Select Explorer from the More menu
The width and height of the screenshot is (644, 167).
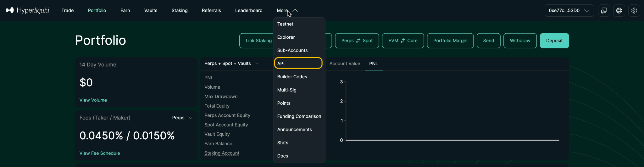tap(299, 37)
